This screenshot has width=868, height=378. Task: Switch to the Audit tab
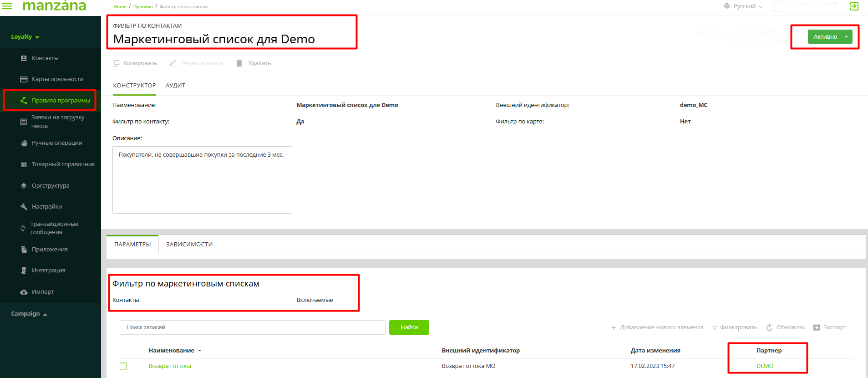pos(175,86)
